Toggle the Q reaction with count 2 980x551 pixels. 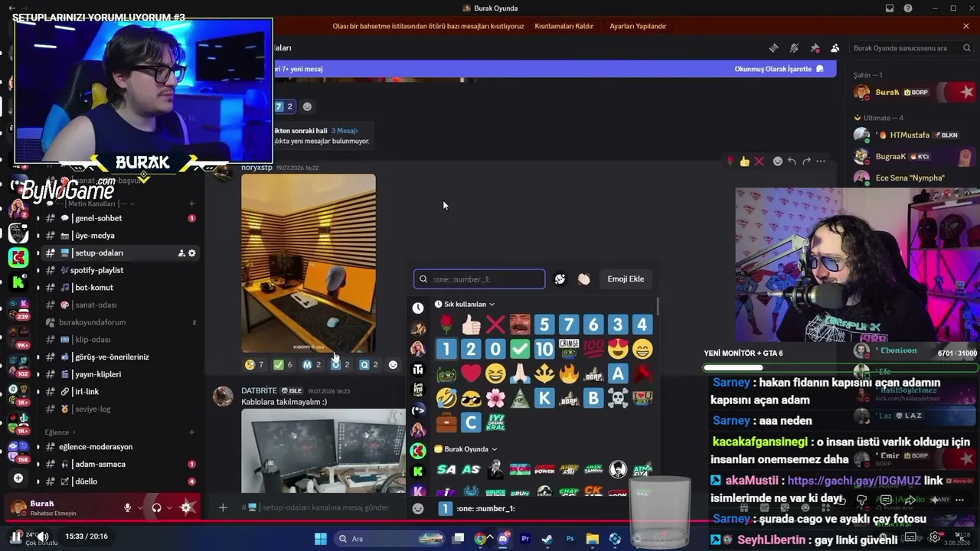369,365
